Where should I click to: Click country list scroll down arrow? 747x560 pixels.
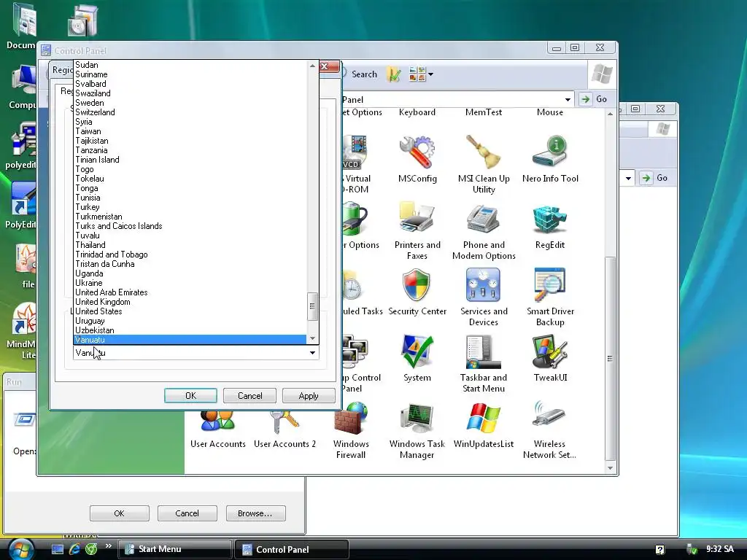click(312, 338)
